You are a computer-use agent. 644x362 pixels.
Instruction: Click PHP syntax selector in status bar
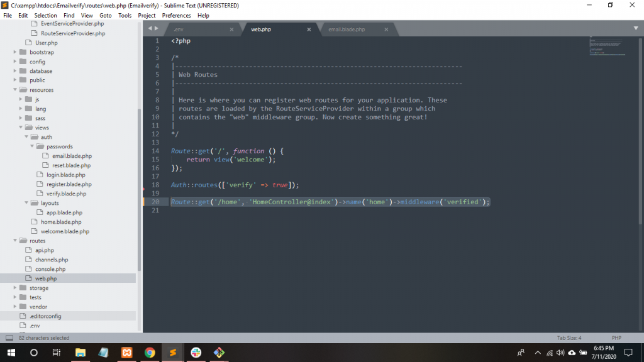point(616,338)
